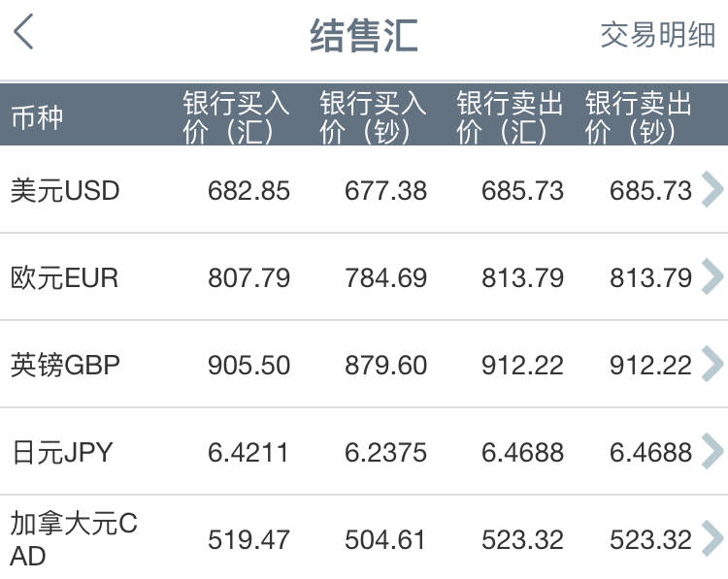The height and width of the screenshot is (579, 728).
Task: Click the 银行买入价(汇) column header
Action: click(x=236, y=117)
